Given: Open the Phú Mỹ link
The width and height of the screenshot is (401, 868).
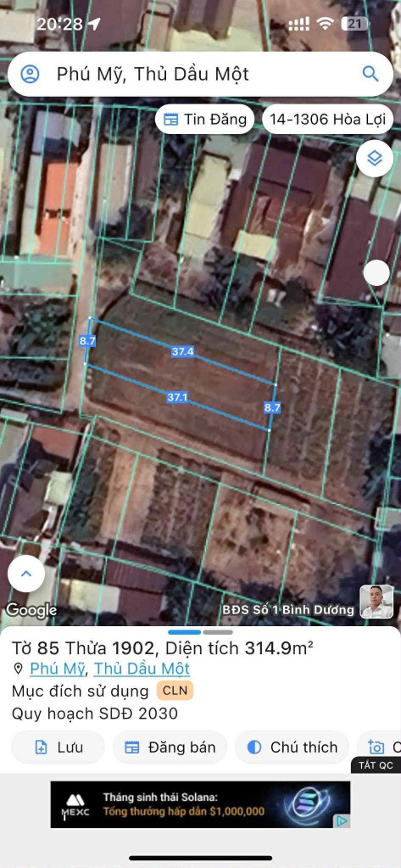Looking at the screenshot, I should pyautogui.click(x=58, y=669).
